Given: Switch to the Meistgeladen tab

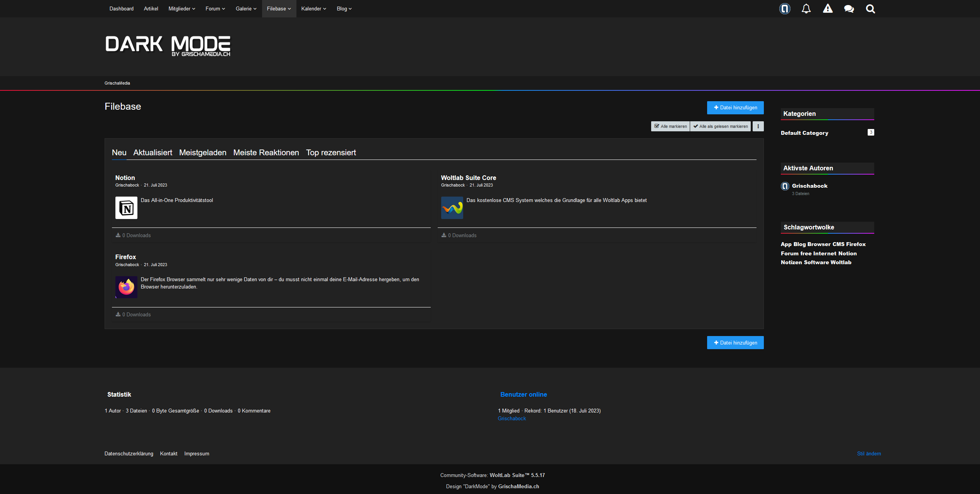Looking at the screenshot, I should 203,153.
